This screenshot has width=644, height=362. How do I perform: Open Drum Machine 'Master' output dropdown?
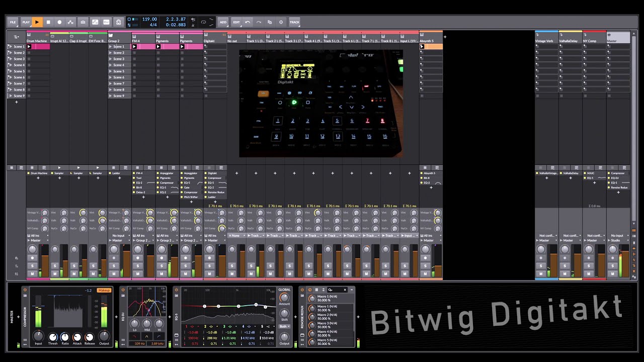(38, 240)
